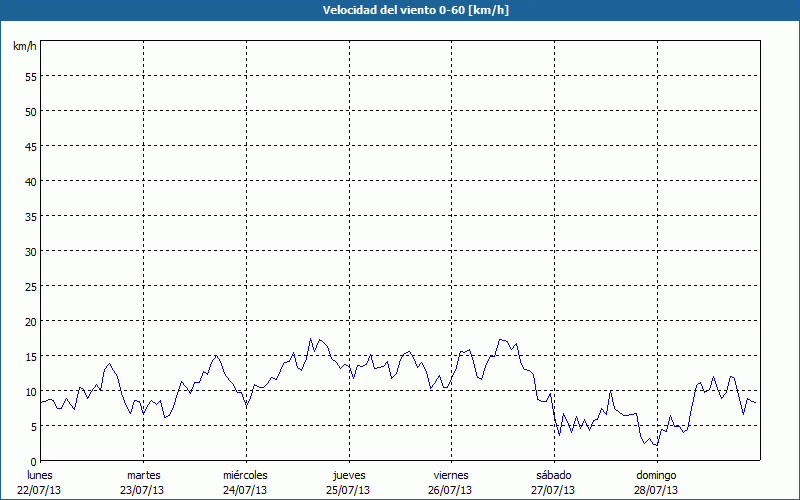Click the 25 tick label on the Y axis
Image resolution: width=800 pixels, height=500 pixels.
point(30,286)
